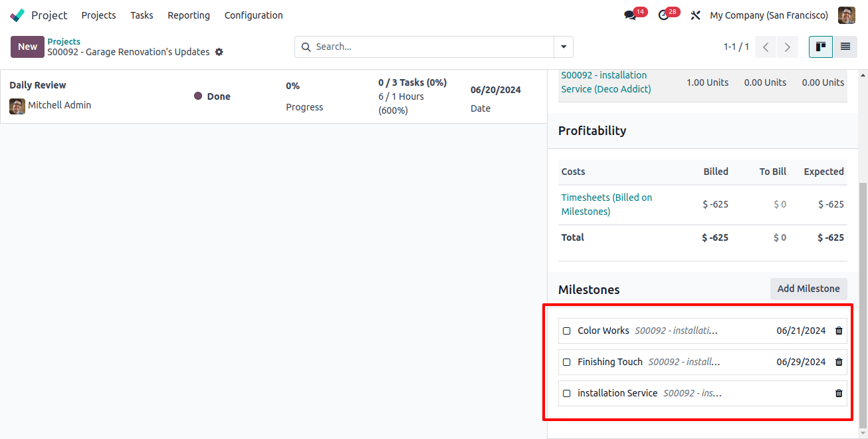
Task: Open Timesheets (Billed on Milestones) link
Action: (x=607, y=204)
